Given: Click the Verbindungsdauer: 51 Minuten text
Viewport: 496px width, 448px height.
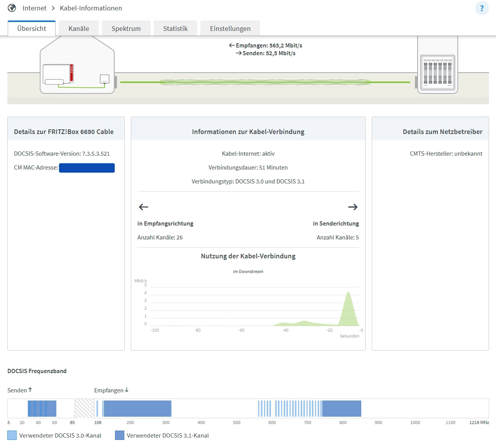Looking at the screenshot, I should pos(248,168).
